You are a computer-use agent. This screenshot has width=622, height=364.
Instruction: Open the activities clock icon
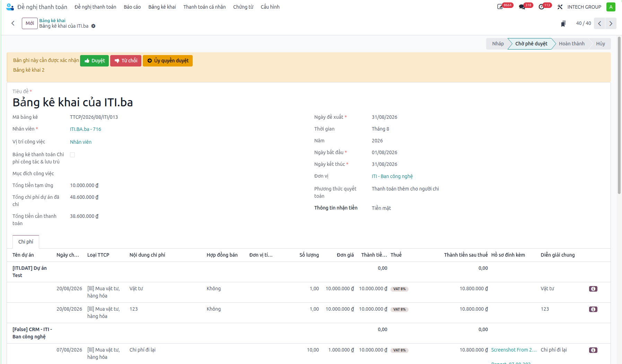pyautogui.click(x=541, y=7)
